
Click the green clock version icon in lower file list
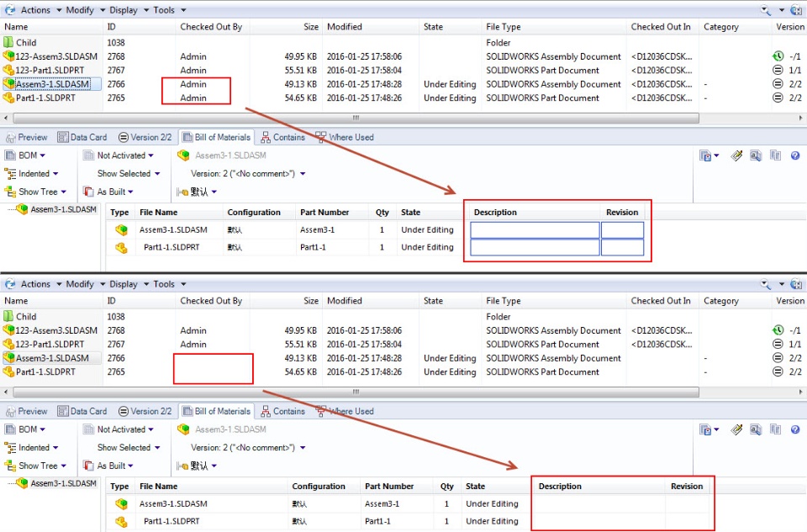coord(778,330)
